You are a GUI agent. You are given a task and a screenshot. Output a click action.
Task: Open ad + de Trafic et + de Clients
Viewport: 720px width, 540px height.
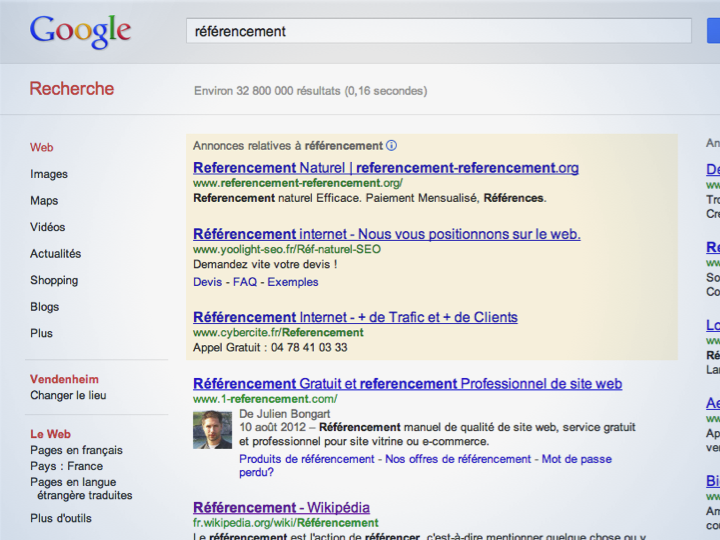click(355, 317)
